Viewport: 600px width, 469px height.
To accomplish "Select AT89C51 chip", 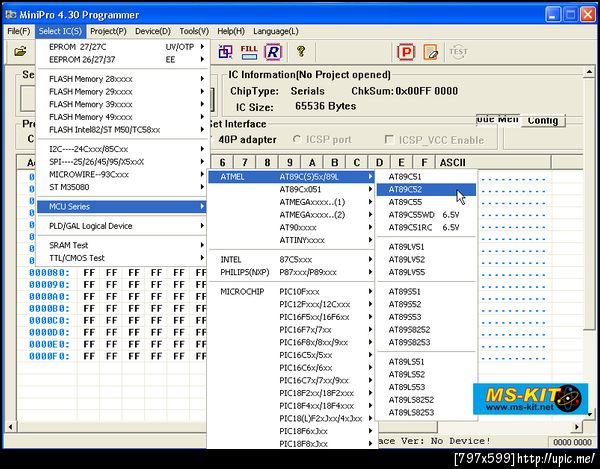I will (426, 176).
